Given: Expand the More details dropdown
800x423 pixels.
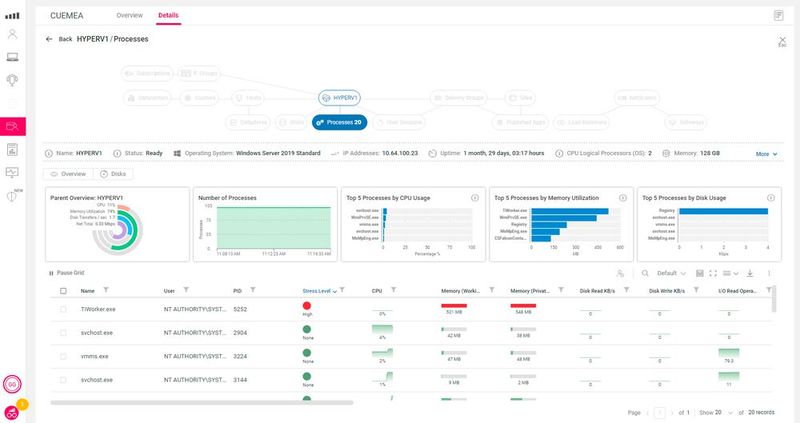Looking at the screenshot, I should [766, 154].
